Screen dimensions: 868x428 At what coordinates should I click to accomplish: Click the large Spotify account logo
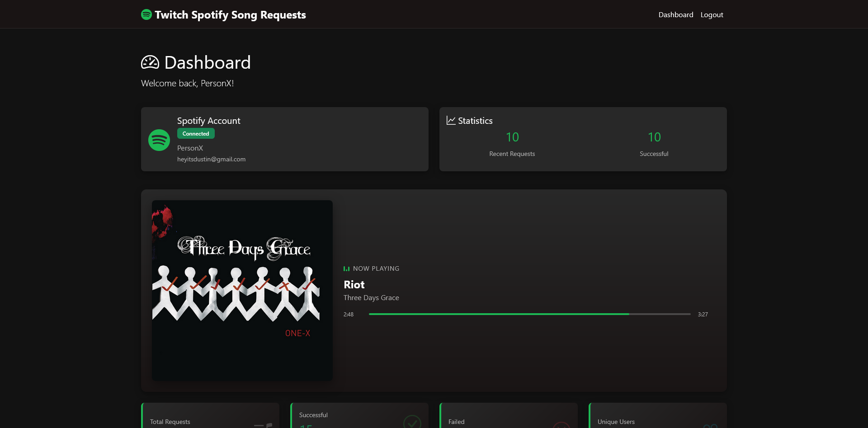pos(159,140)
